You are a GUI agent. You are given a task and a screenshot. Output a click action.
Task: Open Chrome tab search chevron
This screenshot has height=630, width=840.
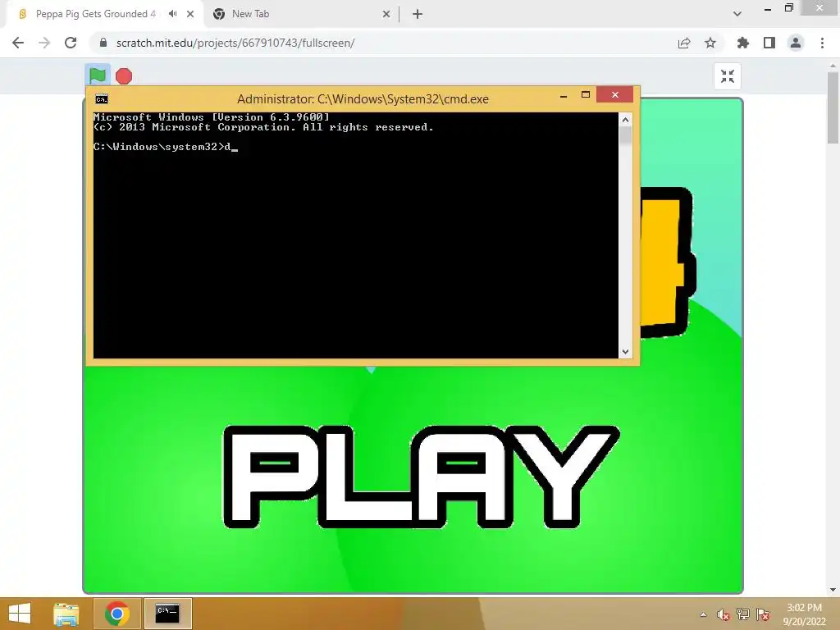point(737,14)
